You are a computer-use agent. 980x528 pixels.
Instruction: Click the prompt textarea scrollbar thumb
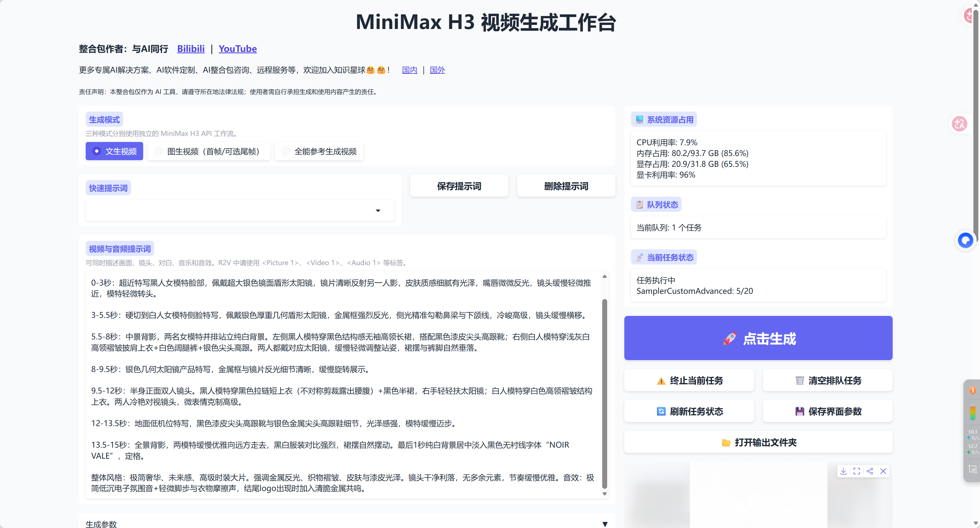click(604, 394)
